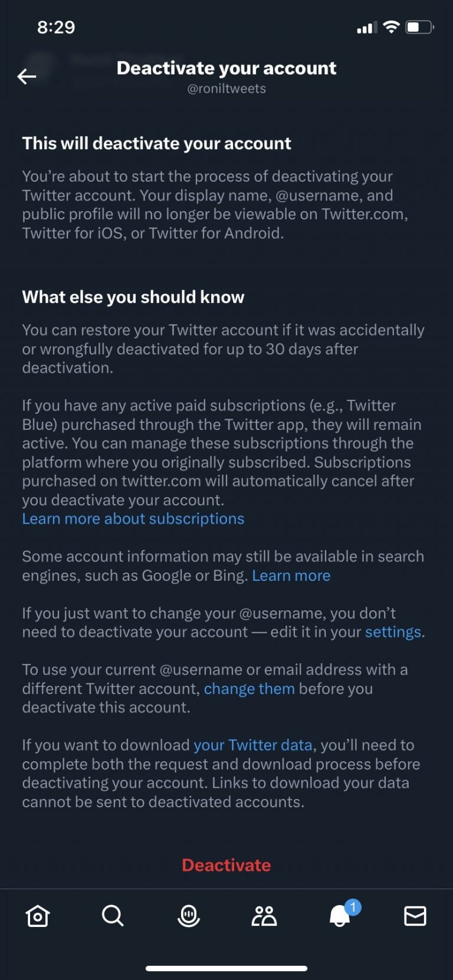Tap the Communities icon
Image resolution: width=453 pixels, height=980 pixels.
tap(264, 916)
